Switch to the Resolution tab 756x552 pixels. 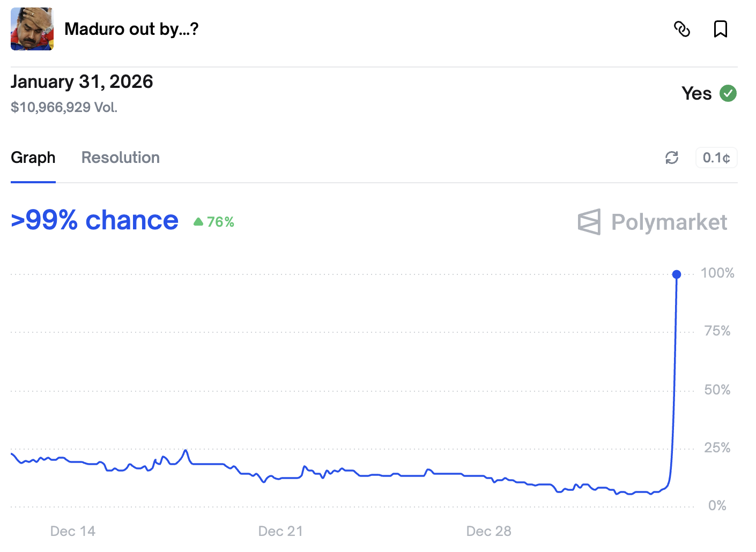point(121,158)
